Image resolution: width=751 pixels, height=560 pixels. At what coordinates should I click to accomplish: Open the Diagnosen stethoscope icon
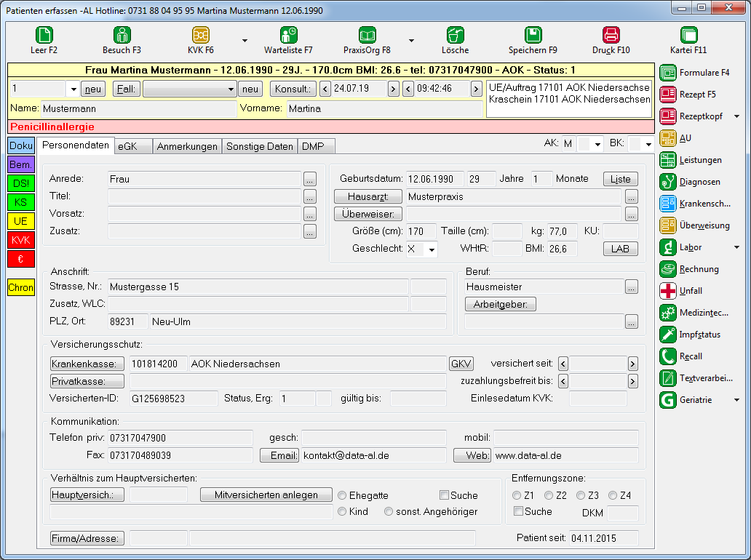pyautogui.click(x=667, y=182)
